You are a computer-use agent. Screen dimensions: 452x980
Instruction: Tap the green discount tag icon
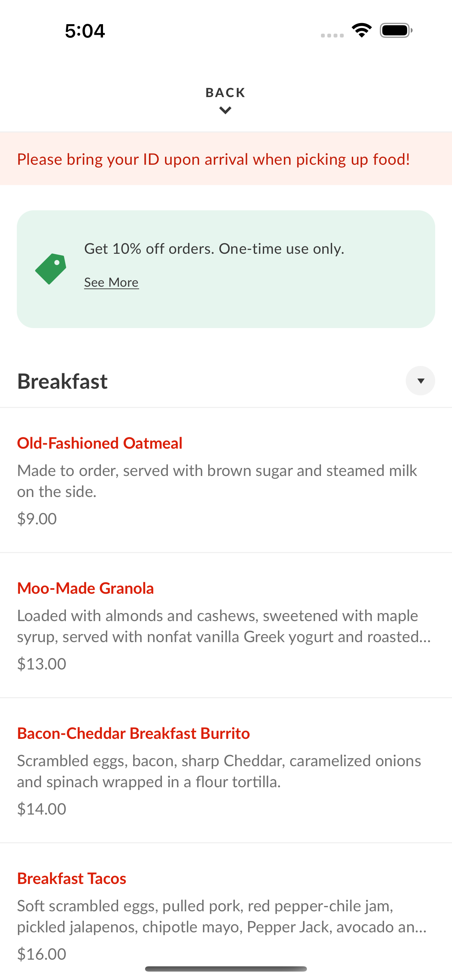point(50,269)
